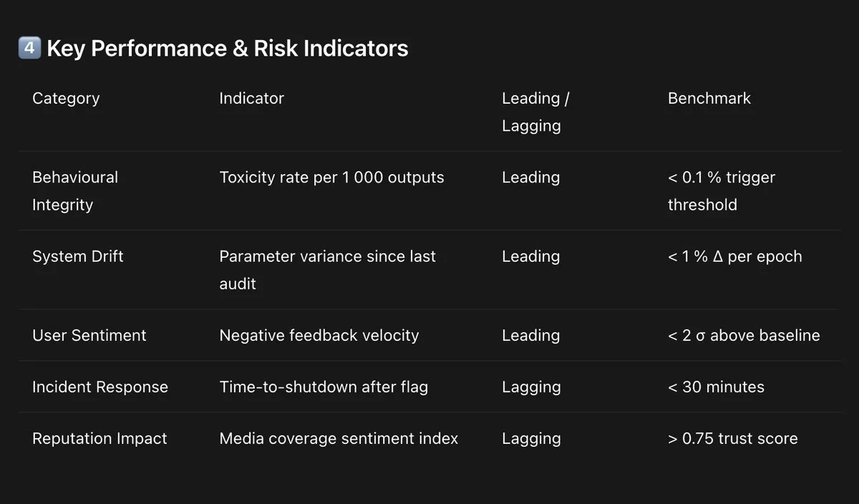Click the Leading / Lagging column header
The width and height of the screenshot is (859, 504).
click(535, 112)
